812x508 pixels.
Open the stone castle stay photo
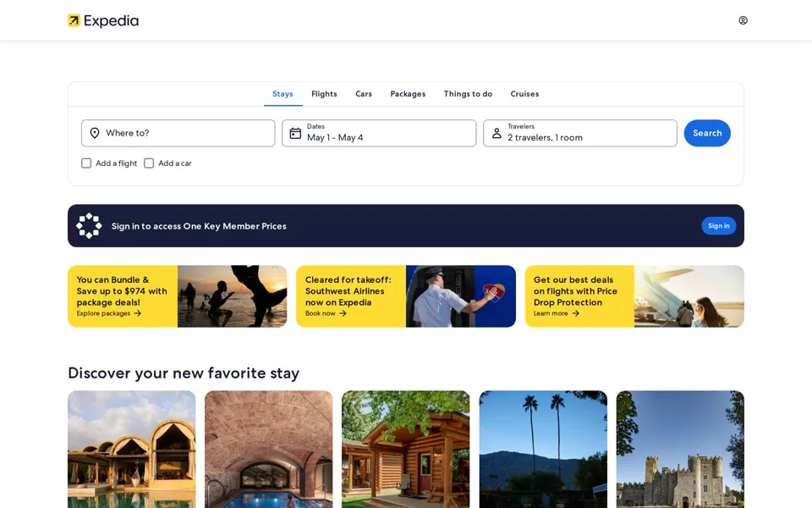point(680,450)
